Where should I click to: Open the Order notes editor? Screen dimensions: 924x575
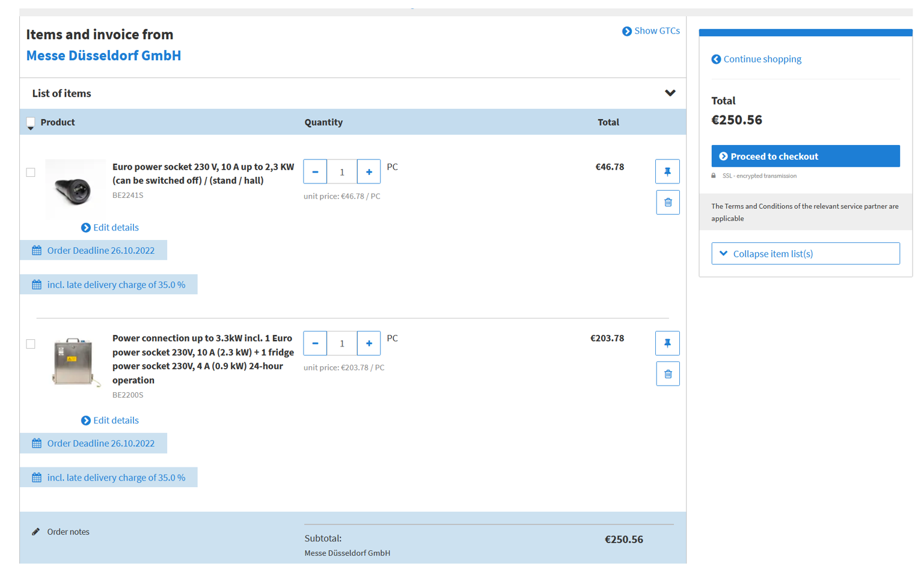tap(61, 532)
